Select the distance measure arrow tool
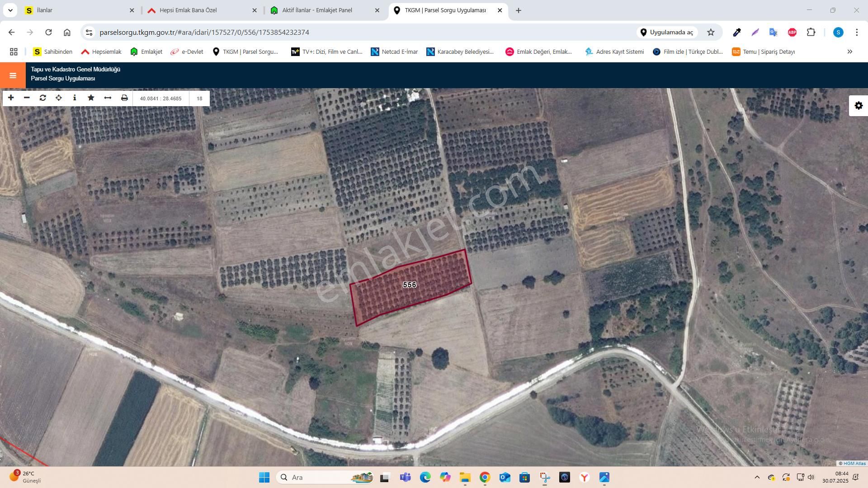The width and height of the screenshot is (868, 488). 108,98
